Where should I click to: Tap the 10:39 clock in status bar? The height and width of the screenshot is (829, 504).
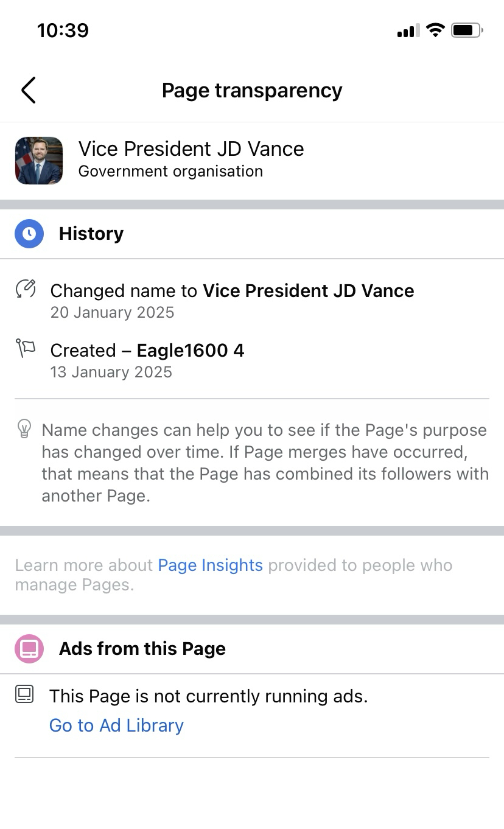63,30
